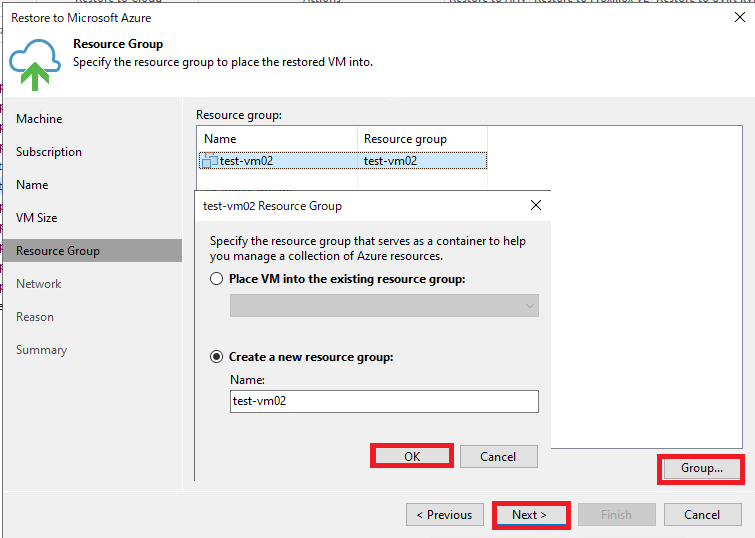The width and height of the screenshot is (755, 538).
Task: Open the Network wizard step
Action: (x=39, y=284)
